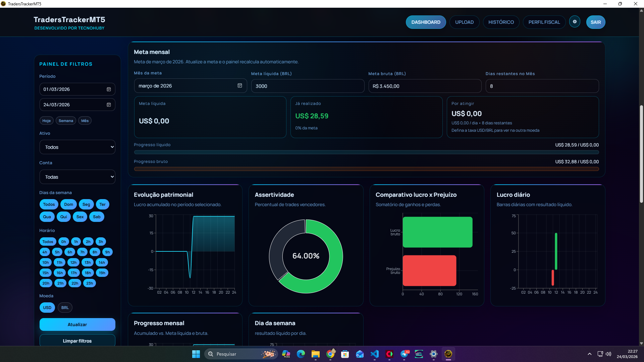Screen dimensions: 644x362
Task: Open Telegram from the taskbar
Action: point(404,354)
